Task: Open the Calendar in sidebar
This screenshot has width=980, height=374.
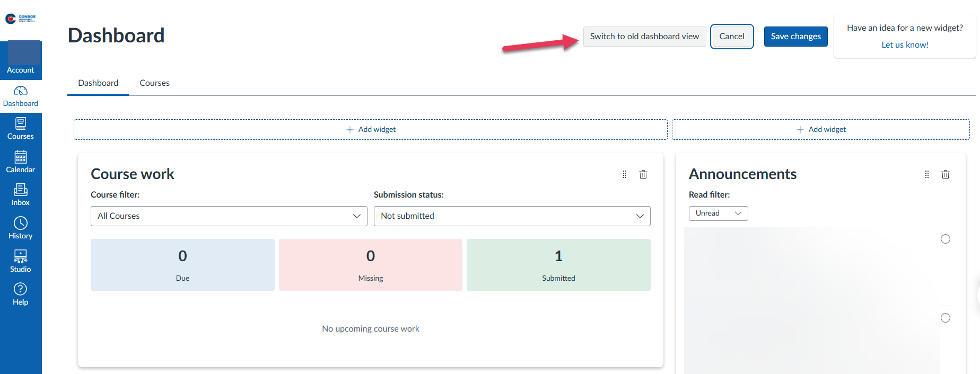Action: [21, 162]
